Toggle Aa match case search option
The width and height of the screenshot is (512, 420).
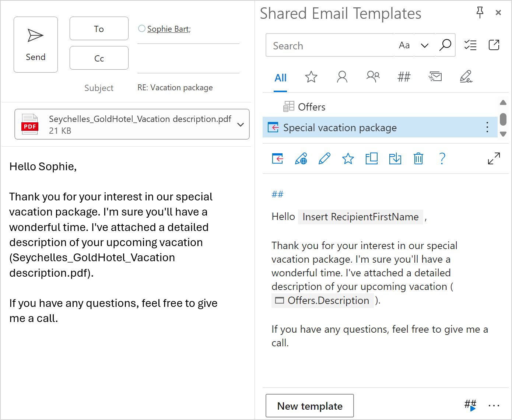point(404,45)
